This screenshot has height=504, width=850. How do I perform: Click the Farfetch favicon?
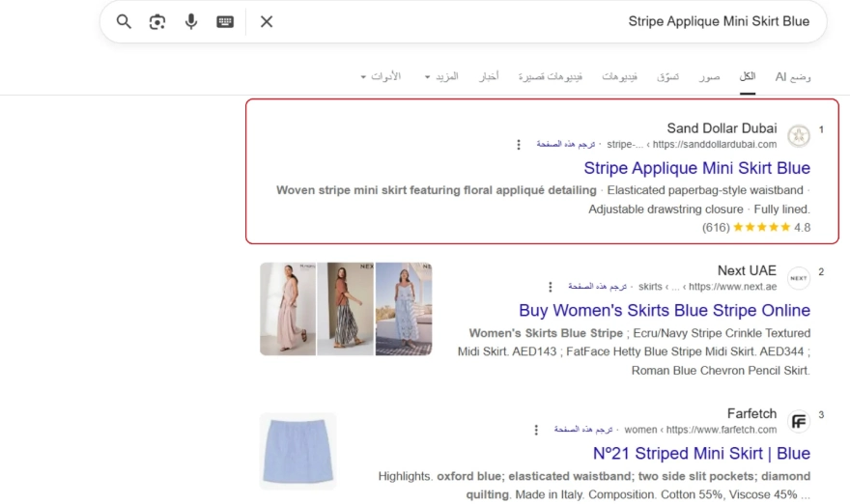pos(799,421)
